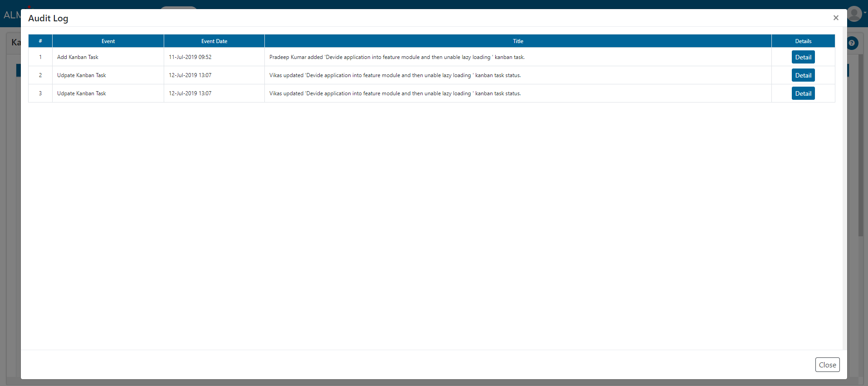
Task: Select 'Udpate Kanban Task' cell in row 2
Action: click(x=108, y=75)
